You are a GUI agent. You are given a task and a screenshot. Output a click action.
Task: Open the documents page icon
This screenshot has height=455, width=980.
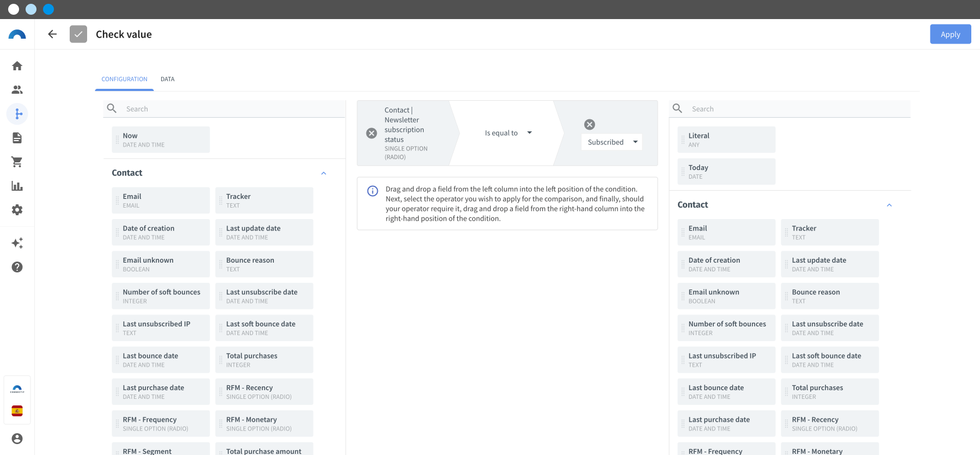17,138
